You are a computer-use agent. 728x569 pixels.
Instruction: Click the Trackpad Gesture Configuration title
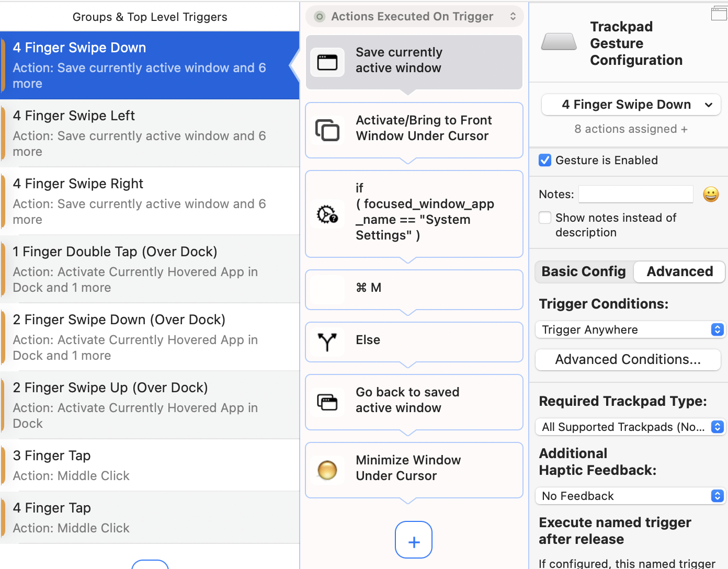coord(636,43)
